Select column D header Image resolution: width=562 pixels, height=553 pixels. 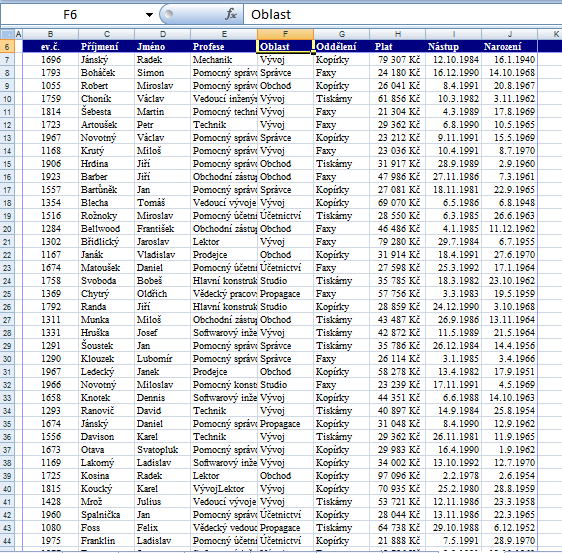163,34
